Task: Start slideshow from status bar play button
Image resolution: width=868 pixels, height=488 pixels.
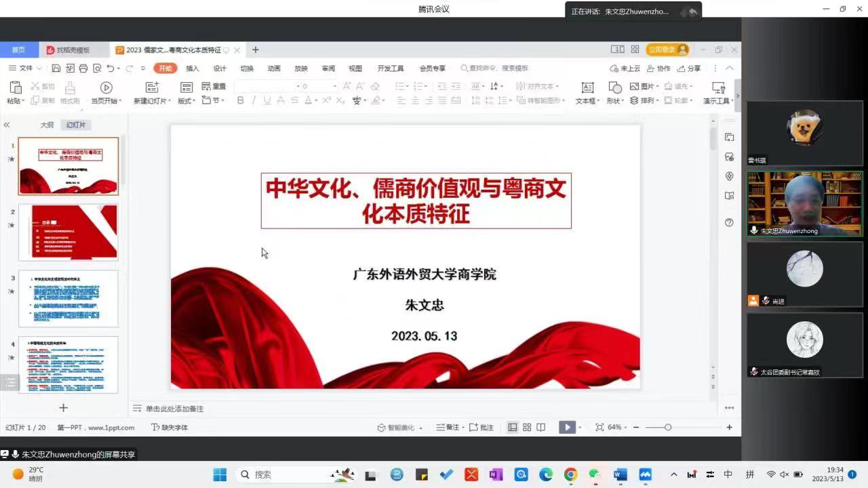Action: (x=566, y=428)
